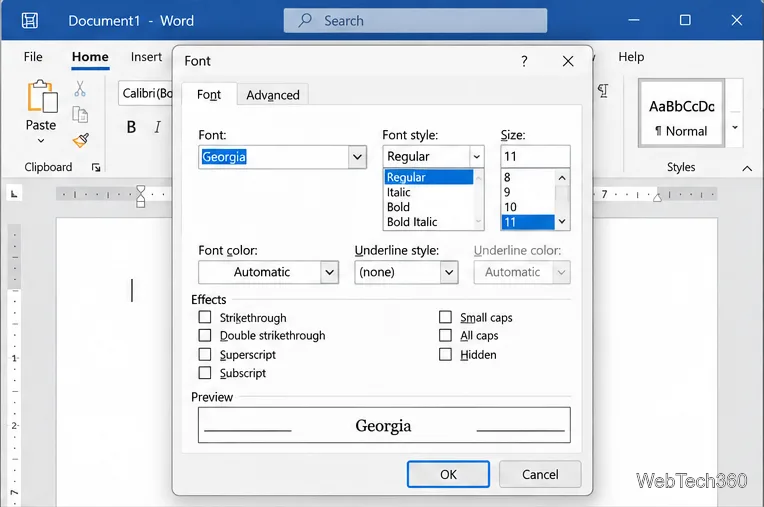764x507 pixels.
Task: Select size 11 in the size list
Action: (528, 222)
